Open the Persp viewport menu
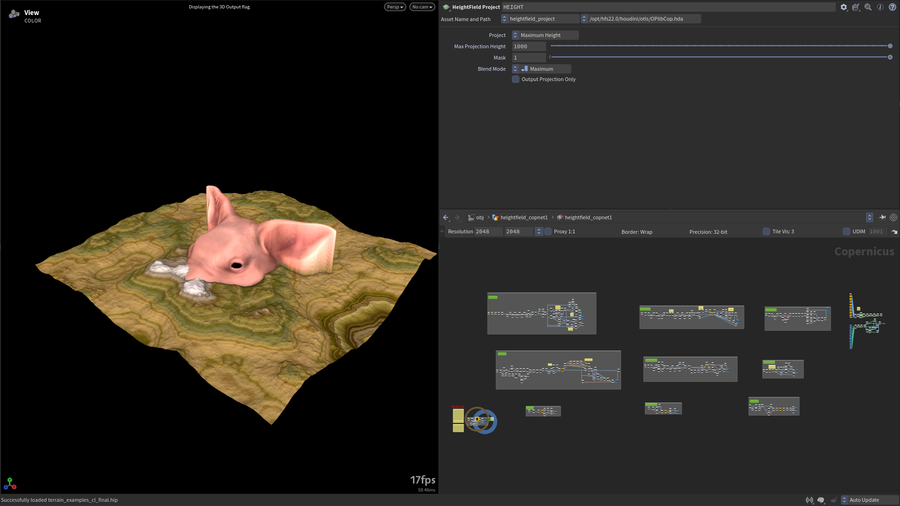Viewport: 900px width, 506px height. pos(395,7)
